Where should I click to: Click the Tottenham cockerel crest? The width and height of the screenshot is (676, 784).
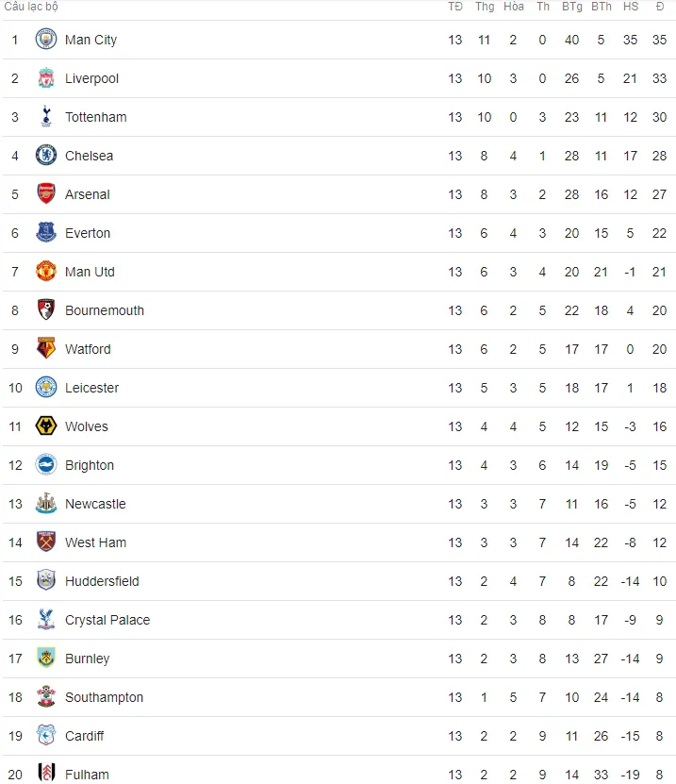[x=46, y=116]
